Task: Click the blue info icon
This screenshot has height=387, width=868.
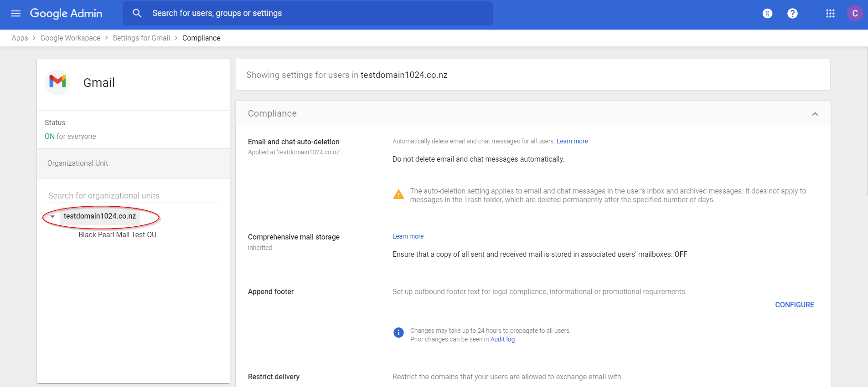Action: pos(398,333)
